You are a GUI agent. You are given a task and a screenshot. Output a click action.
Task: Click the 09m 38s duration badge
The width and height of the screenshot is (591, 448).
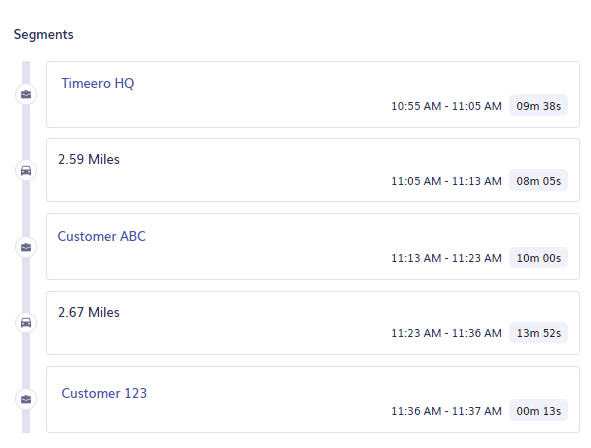click(538, 106)
